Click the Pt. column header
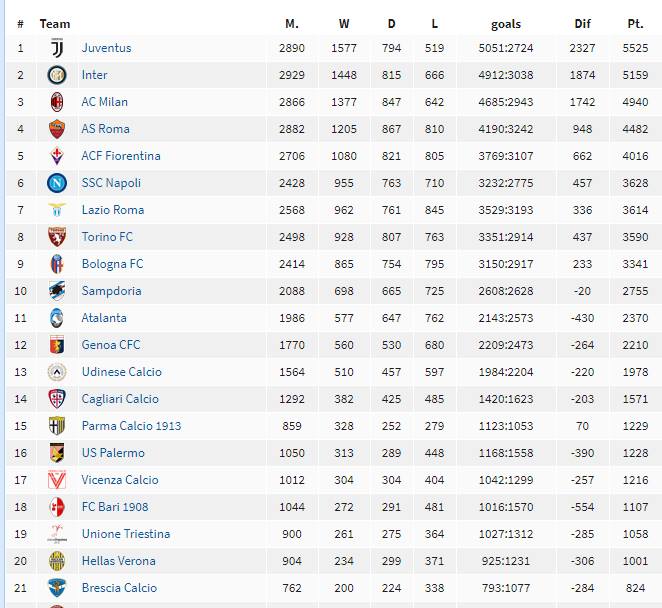This screenshot has width=662, height=608. coord(635,24)
